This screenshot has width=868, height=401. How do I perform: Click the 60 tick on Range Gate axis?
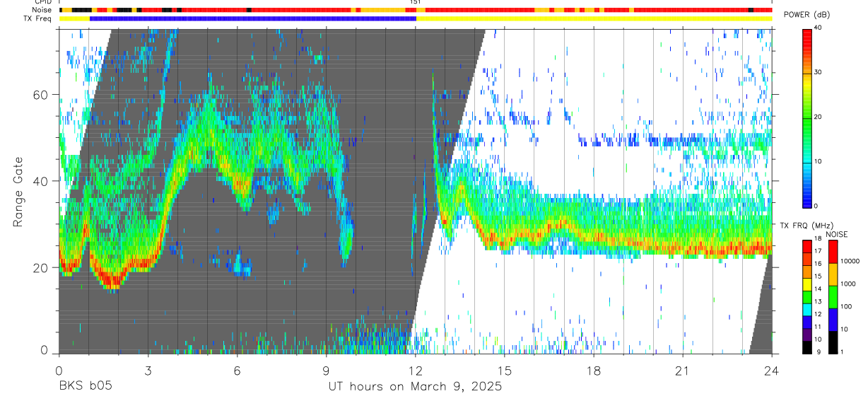40,95
